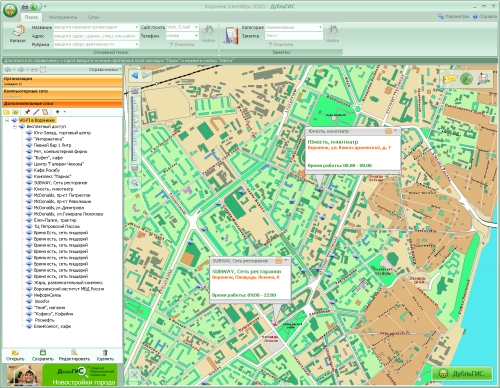Screen dimensions: 500x388
Task: Click the red pushpin marker tool
Action: (27, 112)
